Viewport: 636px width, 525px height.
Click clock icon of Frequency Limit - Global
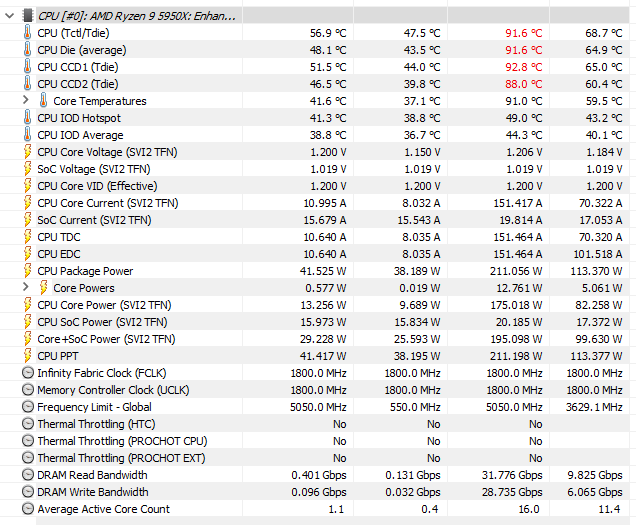tap(28, 407)
